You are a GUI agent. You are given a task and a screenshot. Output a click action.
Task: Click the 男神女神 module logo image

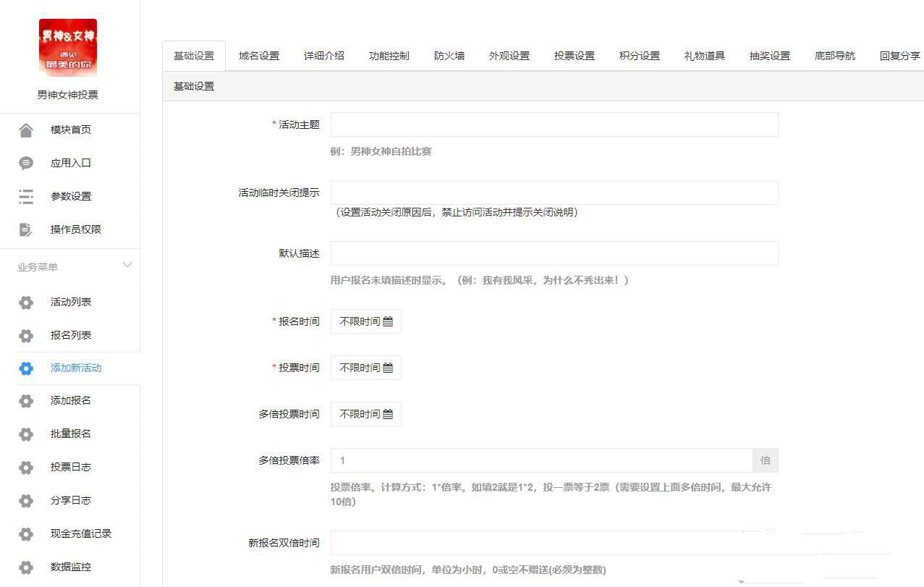pos(68,47)
